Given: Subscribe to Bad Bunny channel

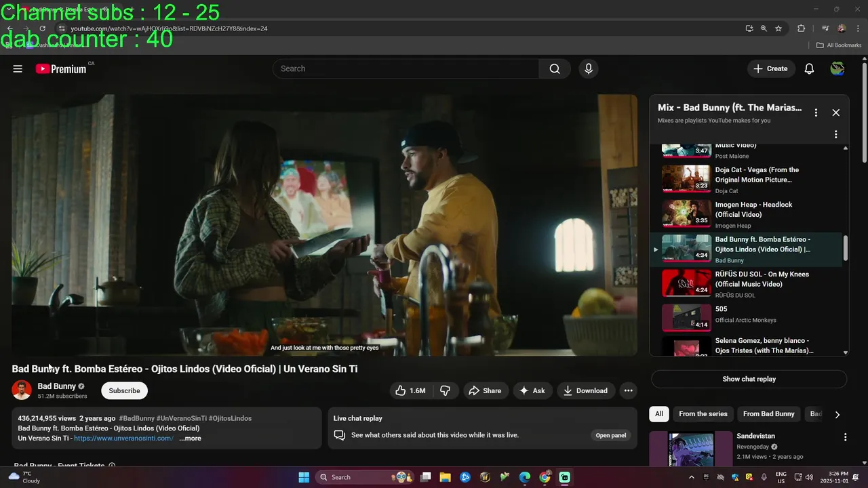Looking at the screenshot, I should coord(124,390).
